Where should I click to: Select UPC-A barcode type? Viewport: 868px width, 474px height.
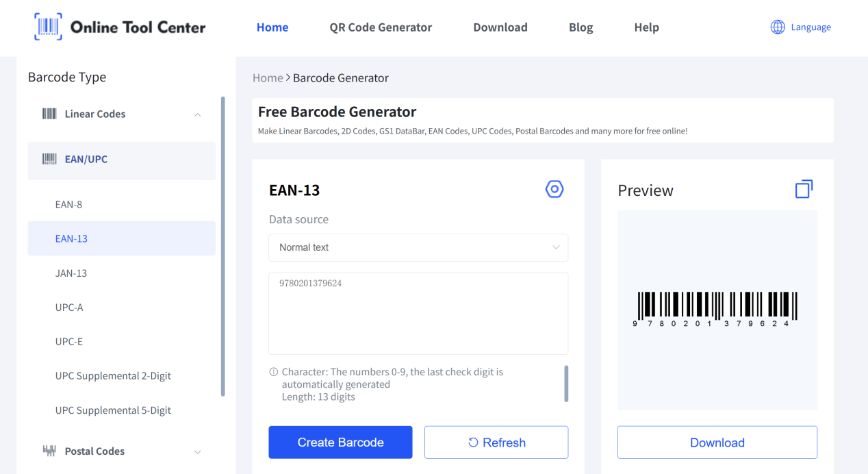click(69, 308)
